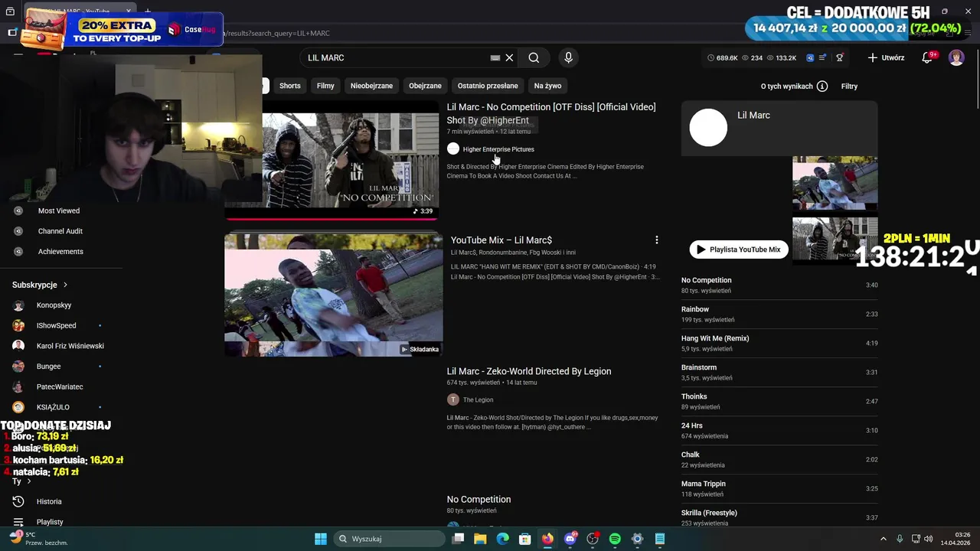Show hidden system tray icons
980x551 pixels.
[x=883, y=539]
